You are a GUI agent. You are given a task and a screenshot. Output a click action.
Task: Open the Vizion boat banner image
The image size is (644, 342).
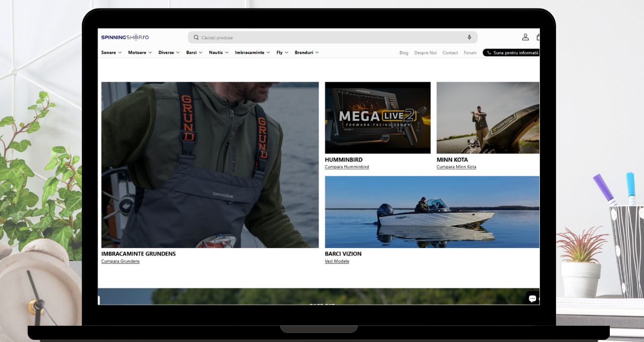pyautogui.click(x=432, y=212)
